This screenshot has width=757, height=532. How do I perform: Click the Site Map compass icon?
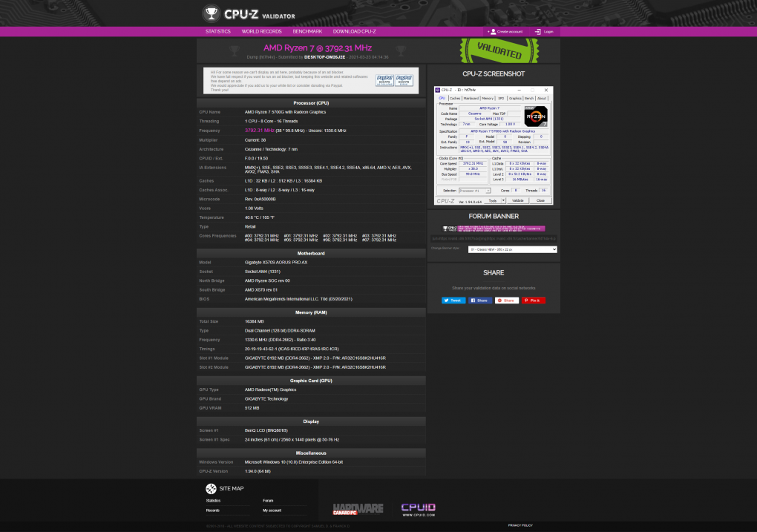coord(211,488)
